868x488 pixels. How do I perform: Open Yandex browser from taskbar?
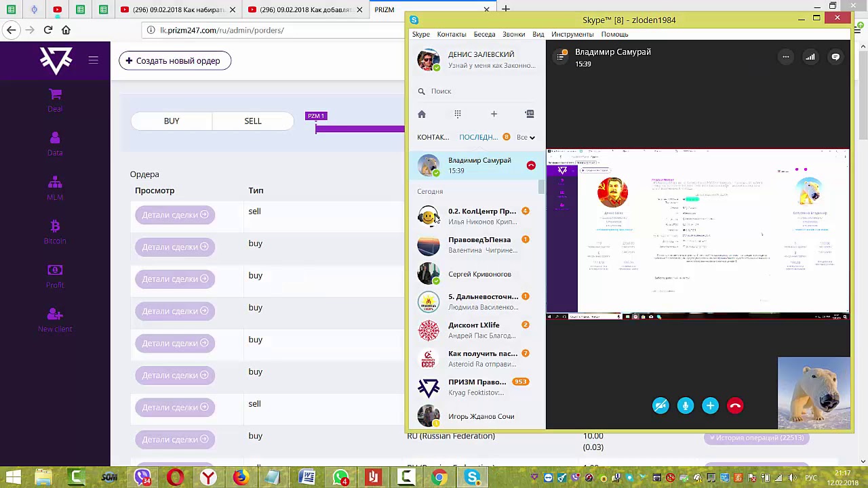coord(208,478)
